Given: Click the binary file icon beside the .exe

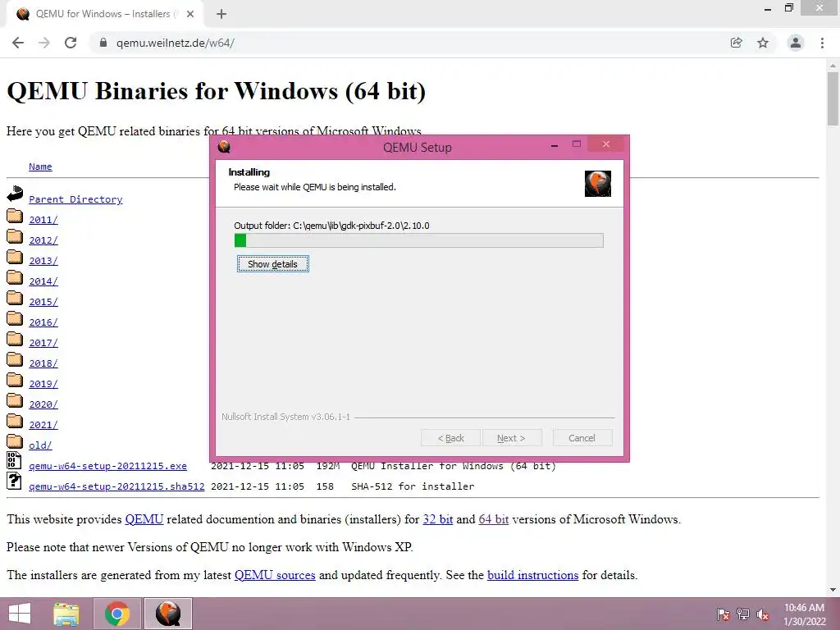Looking at the screenshot, I should point(14,460).
